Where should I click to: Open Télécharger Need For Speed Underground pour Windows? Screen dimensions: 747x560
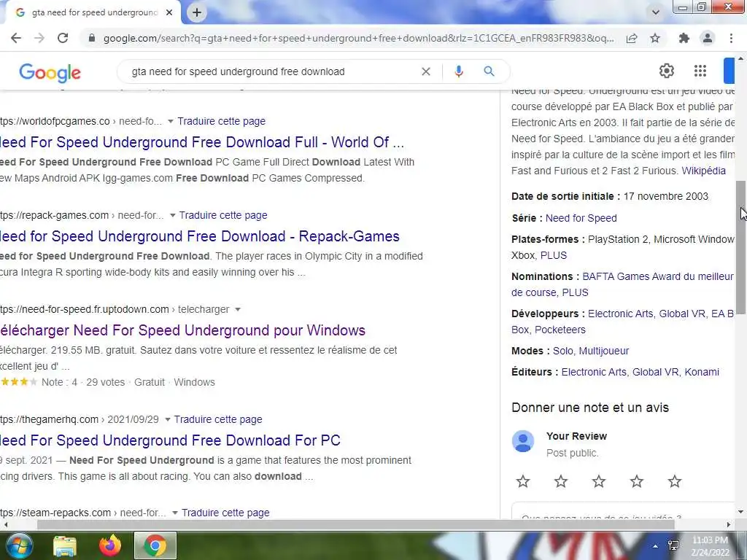tap(182, 330)
